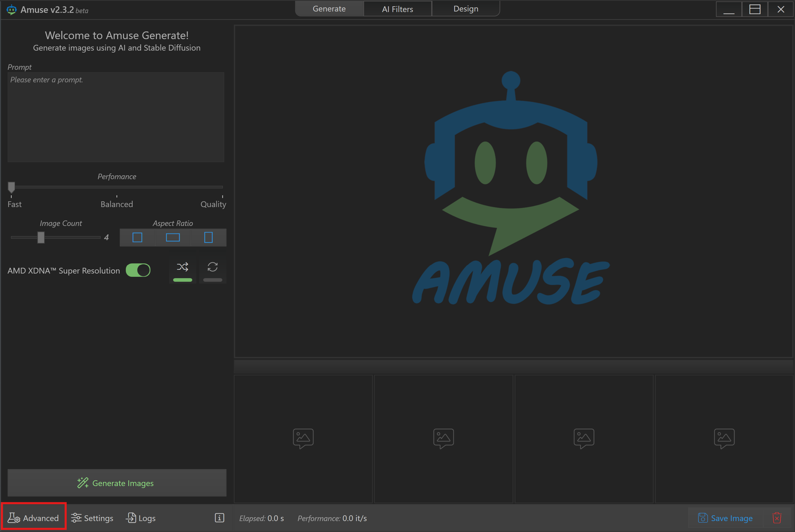Image resolution: width=795 pixels, height=532 pixels.
Task: Click the Performance 0.0 it/s status text
Action: (x=332, y=518)
